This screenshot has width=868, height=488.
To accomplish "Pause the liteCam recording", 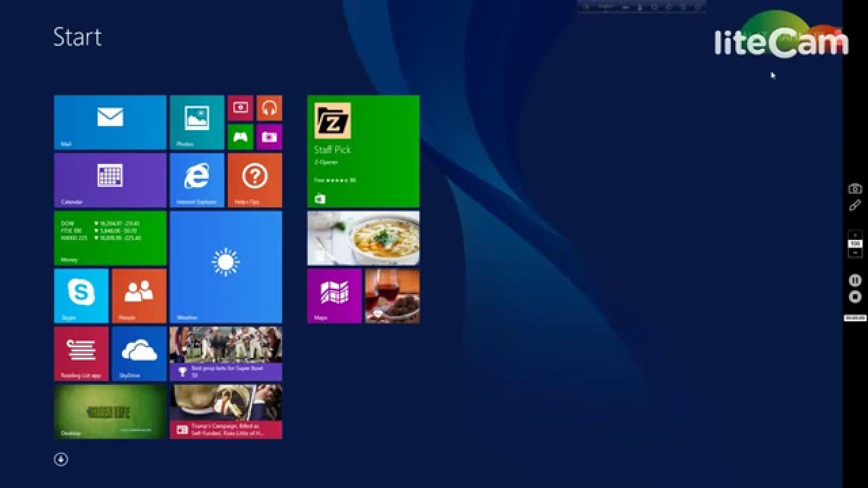I will coord(855,280).
